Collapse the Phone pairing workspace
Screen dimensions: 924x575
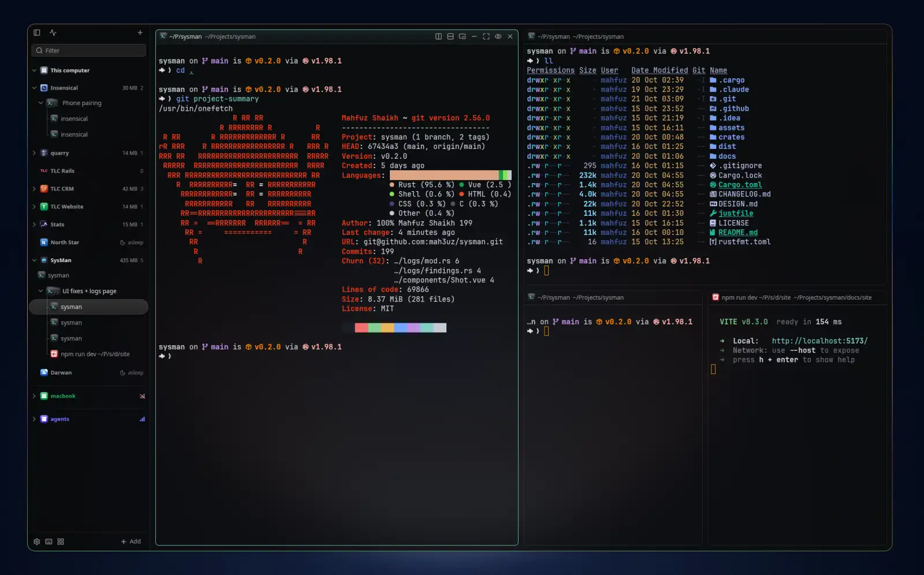pyautogui.click(x=40, y=103)
